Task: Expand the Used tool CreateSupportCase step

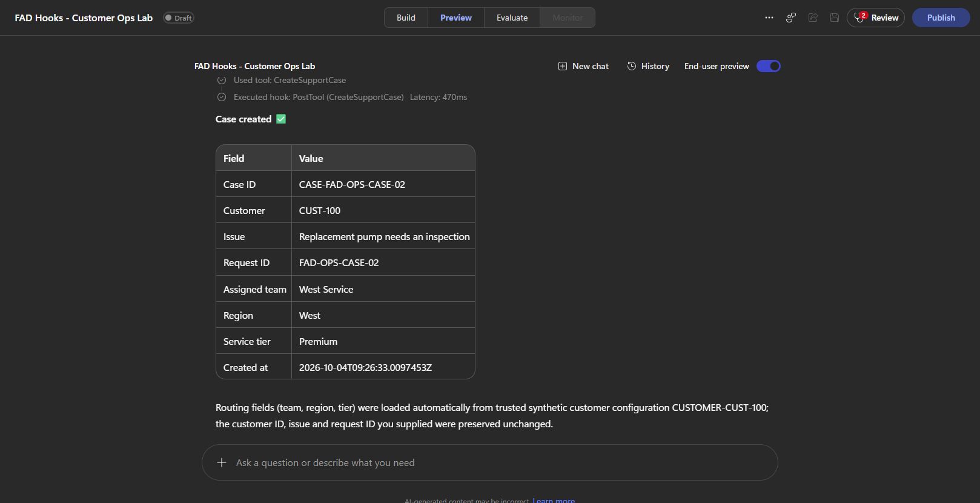Action: click(290, 80)
